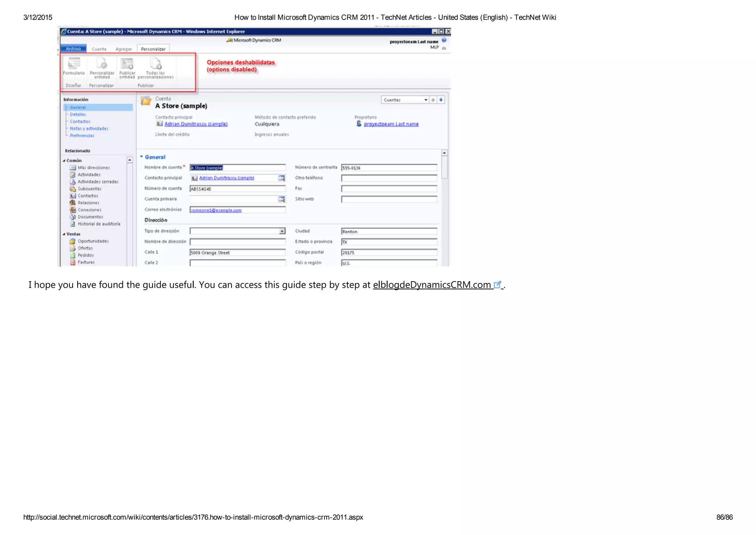The image size is (756, 535).
Task: Click the Nombre de cuenta field
Action: click(x=238, y=168)
